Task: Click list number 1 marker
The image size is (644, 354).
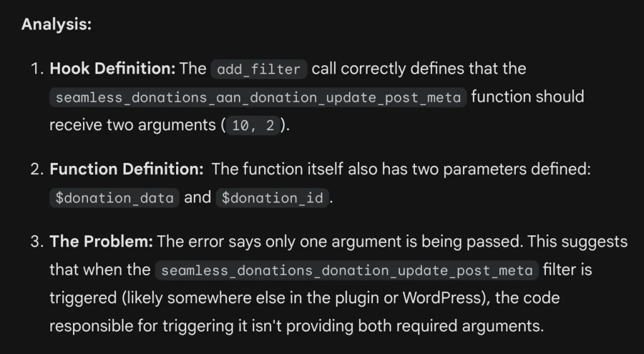Action: point(37,69)
